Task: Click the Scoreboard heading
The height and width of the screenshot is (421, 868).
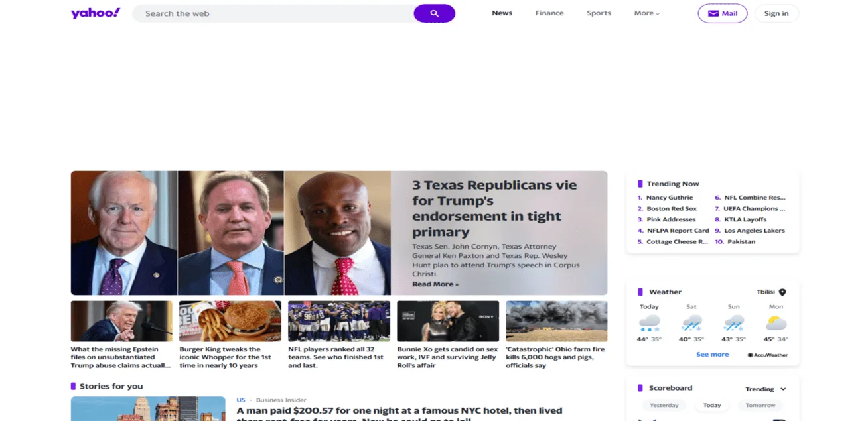Action: (x=670, y=388)
